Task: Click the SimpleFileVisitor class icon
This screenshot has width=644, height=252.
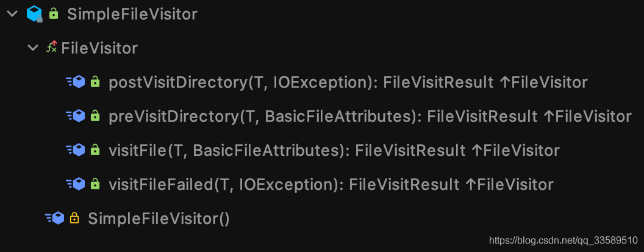Action: coord(34,13)
